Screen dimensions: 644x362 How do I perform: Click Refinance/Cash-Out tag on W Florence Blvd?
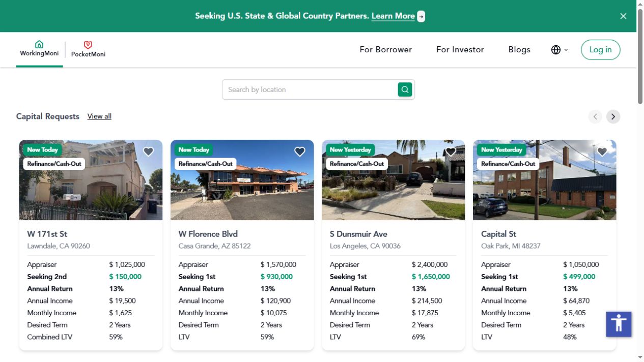[x=206, y=164]
